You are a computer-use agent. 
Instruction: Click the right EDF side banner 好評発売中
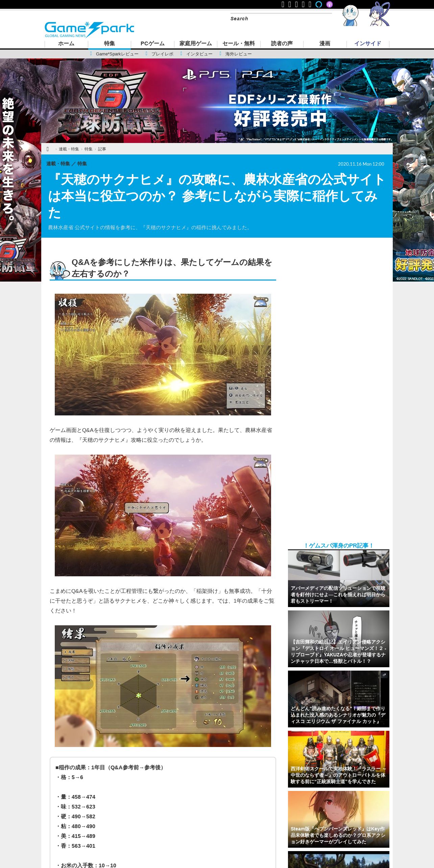[x=413, y=170]
